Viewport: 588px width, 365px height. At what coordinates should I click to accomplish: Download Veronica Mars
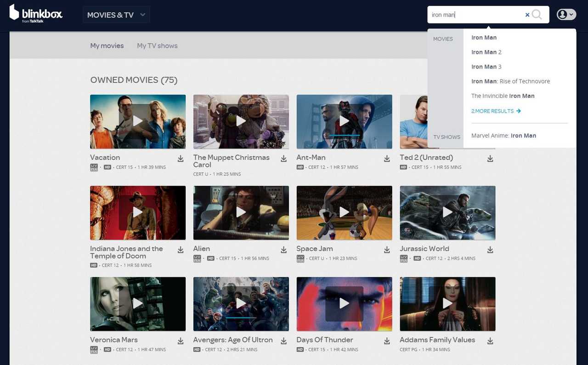(181, 341)
